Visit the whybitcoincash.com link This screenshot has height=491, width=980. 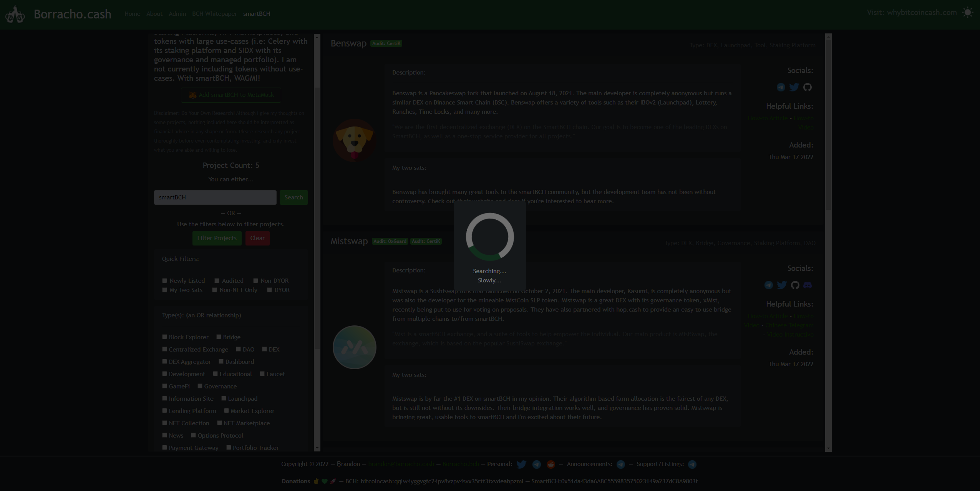(x=922, y=13)
